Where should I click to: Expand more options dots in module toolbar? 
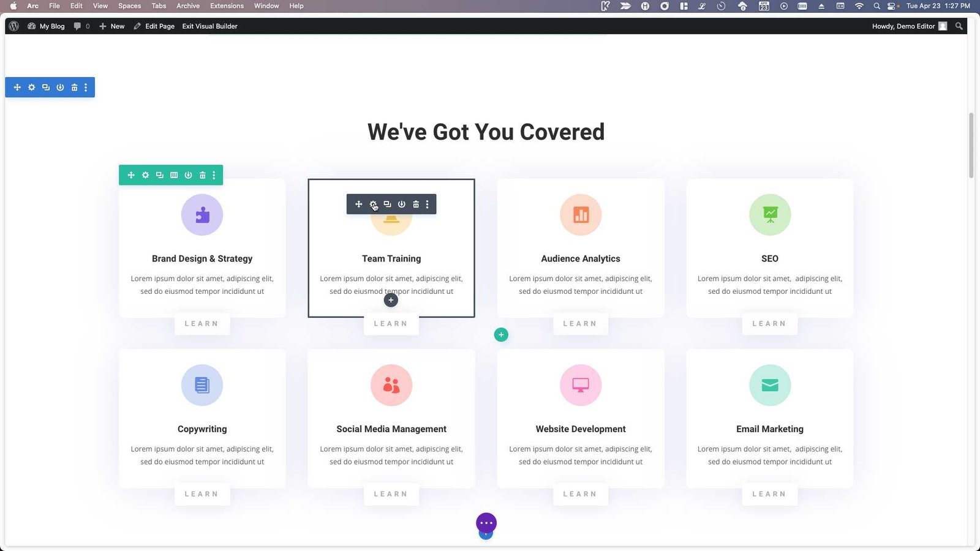428,204
